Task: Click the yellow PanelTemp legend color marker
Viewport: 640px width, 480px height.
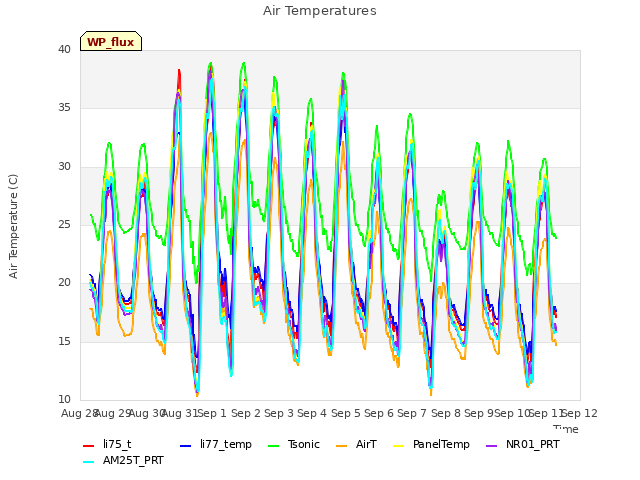Action: (x=398, y=445)
